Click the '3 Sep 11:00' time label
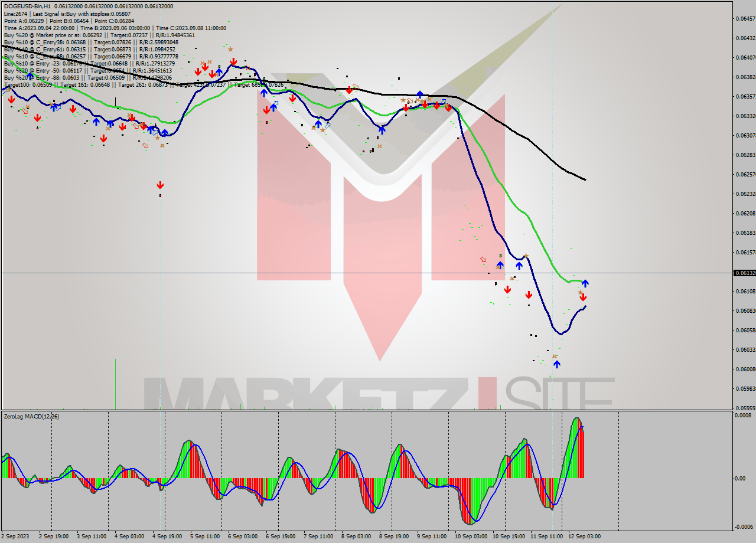 pyautogui.click(x=92, y=536)
